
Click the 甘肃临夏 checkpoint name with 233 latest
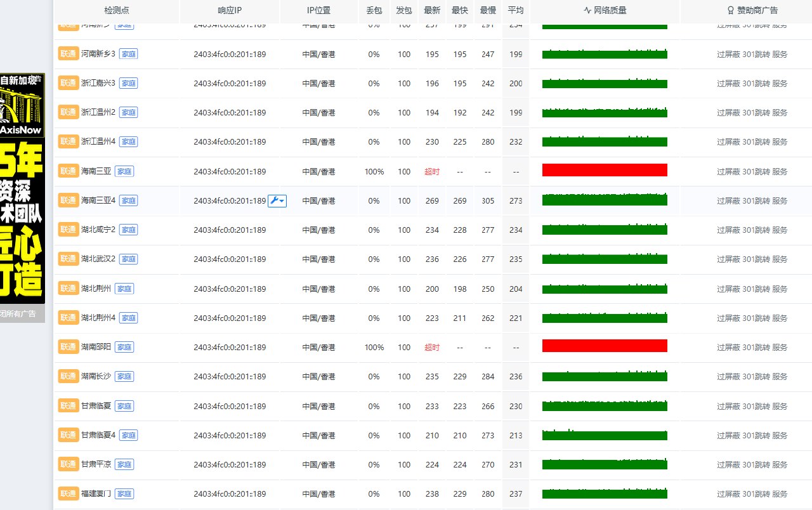96,406
